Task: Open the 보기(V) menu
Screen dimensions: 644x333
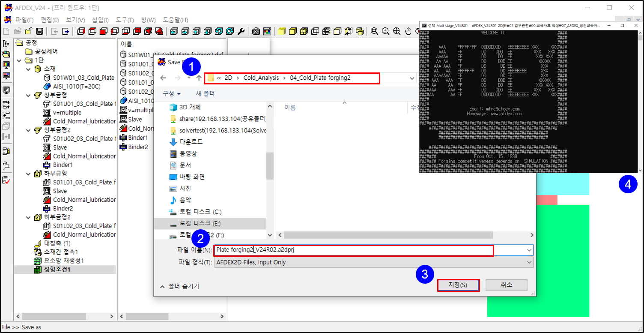Action: (75, 20)
